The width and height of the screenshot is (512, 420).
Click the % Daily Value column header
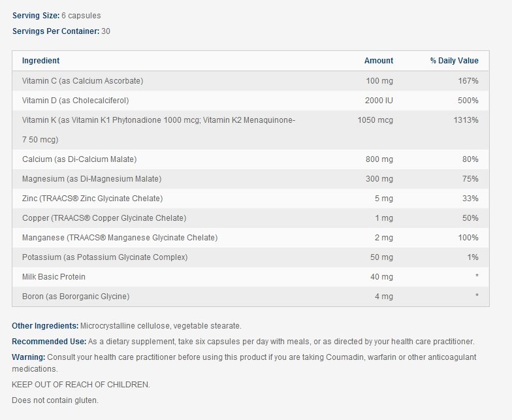tap(454, 61)
